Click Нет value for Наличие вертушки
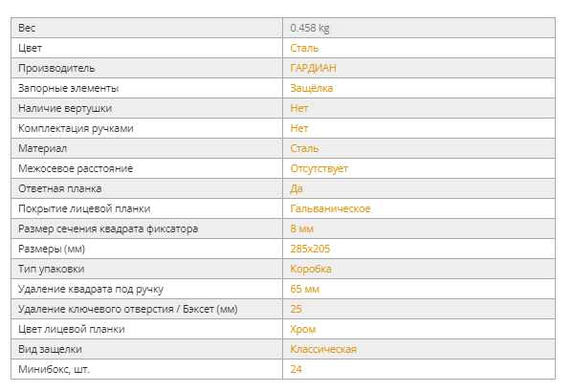Viewport: 572px width, 392px height. [x=299, y=108]
